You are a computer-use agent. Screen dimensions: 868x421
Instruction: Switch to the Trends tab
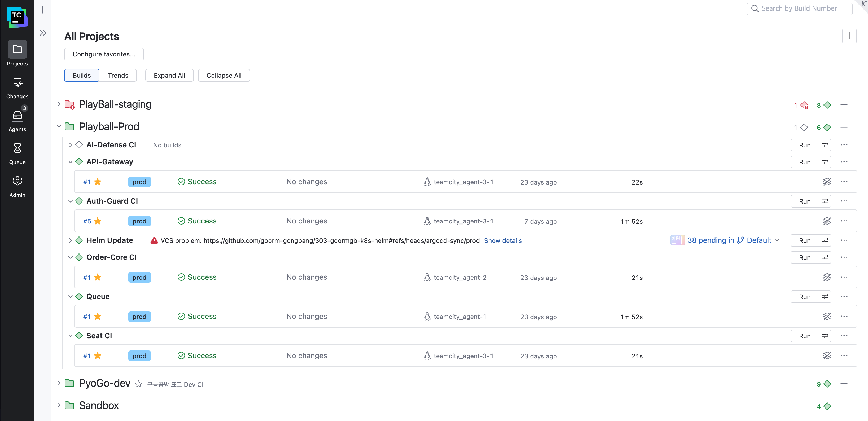tap(118, 76)
